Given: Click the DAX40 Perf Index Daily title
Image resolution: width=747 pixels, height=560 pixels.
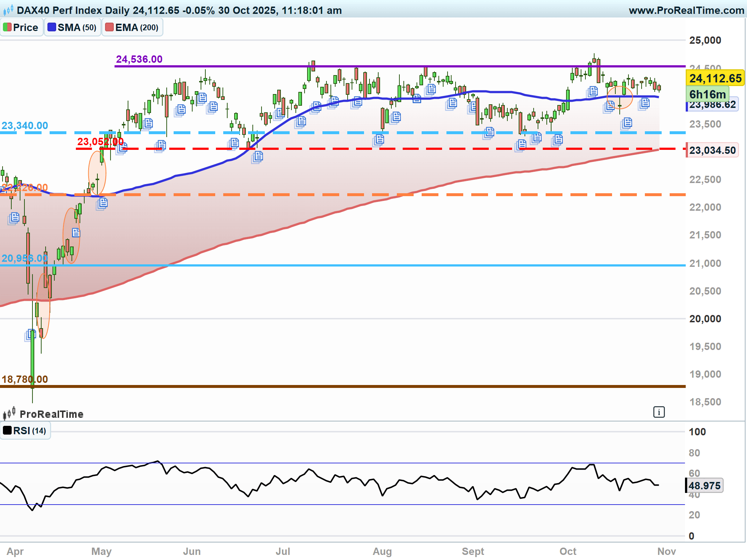Looking at the screenshot, I should pos(73,10).
